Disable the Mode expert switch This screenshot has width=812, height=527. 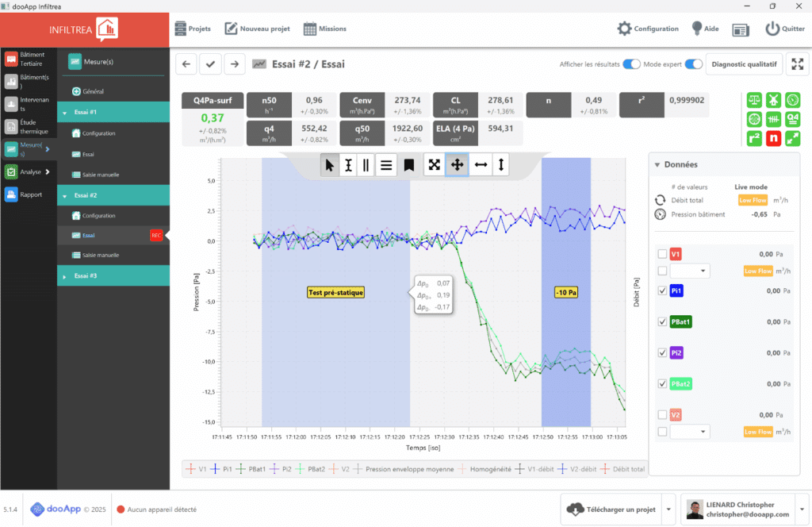(x=694, y=64)
